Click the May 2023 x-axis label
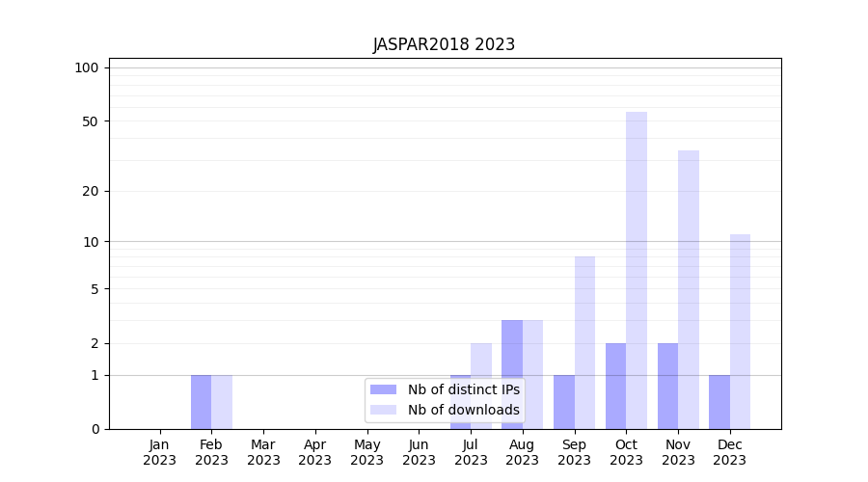 [x=366, y=452]
